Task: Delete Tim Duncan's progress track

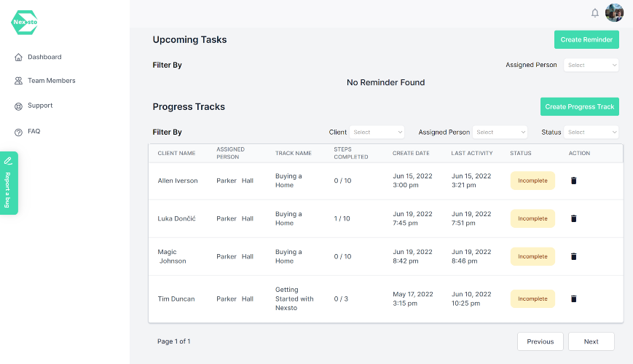Action: (x=573, y=298)
